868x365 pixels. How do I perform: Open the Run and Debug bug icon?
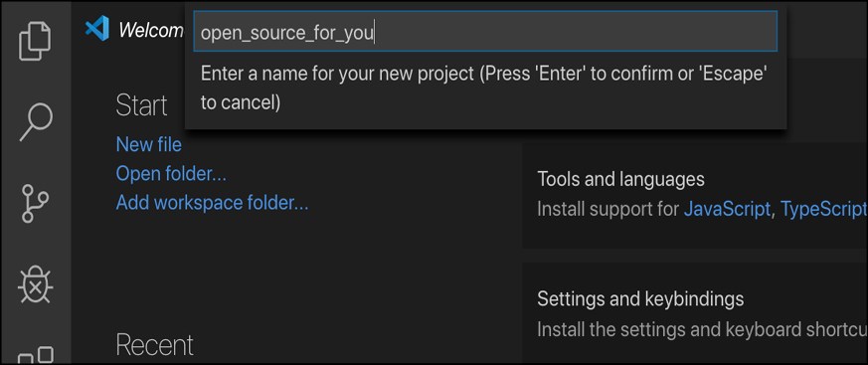click(35, 284)
